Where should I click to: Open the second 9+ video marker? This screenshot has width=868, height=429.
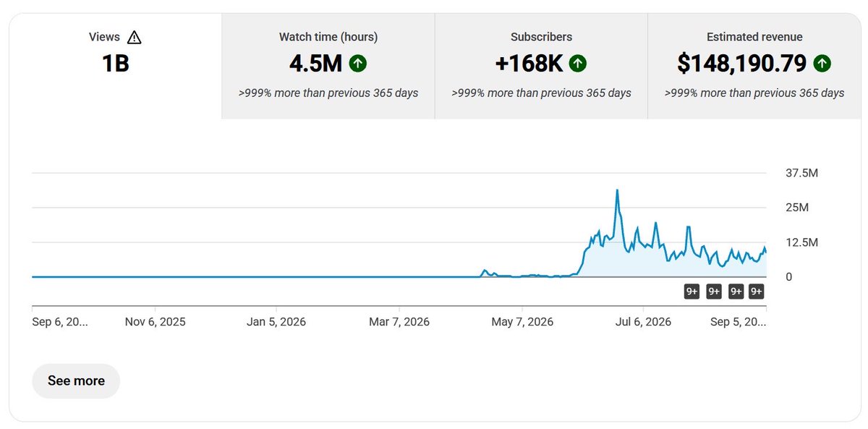coord(714,292)
